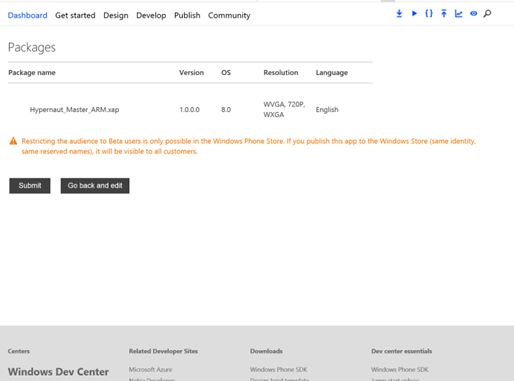The image size is (514, 381).
Task: Click the Language column header
Action: pos(332,73)
